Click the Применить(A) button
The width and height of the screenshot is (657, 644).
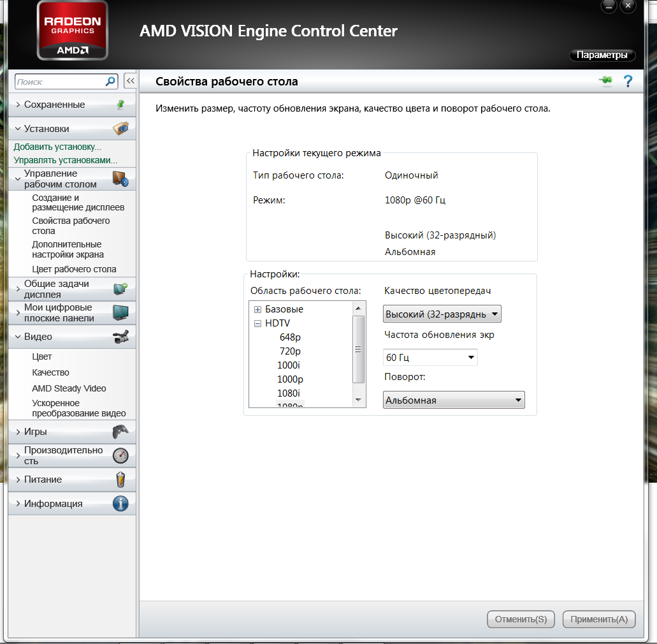click(x=599, y=619)
